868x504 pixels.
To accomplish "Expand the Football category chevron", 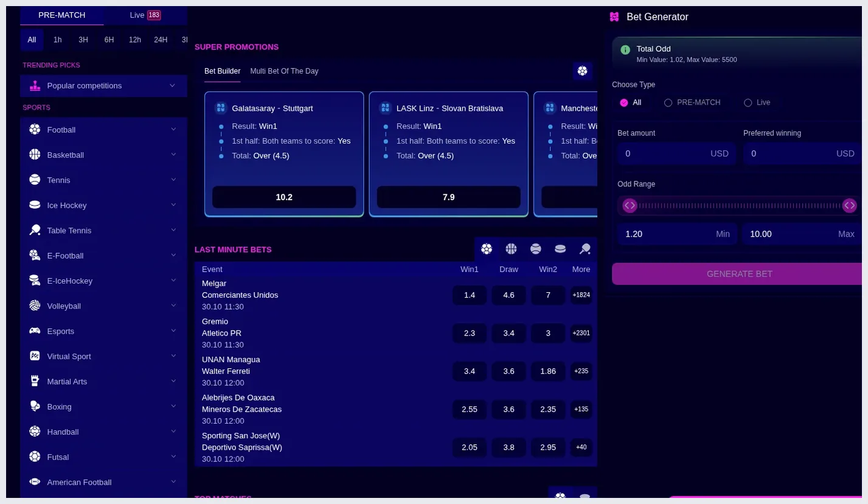I will point(173,130).
